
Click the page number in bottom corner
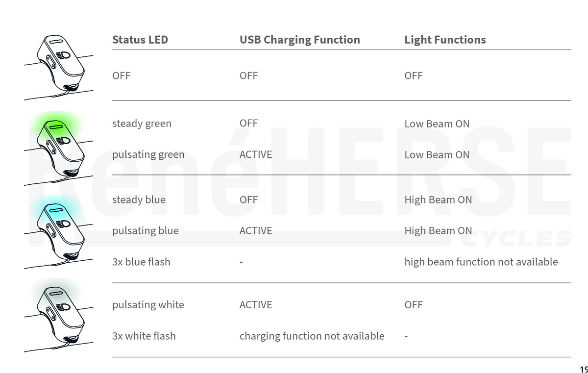click(x=584, y=370)
